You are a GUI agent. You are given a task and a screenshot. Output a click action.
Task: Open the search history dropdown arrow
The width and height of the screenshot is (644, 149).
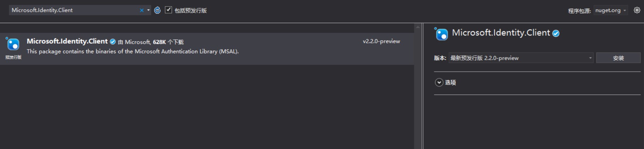149,10
